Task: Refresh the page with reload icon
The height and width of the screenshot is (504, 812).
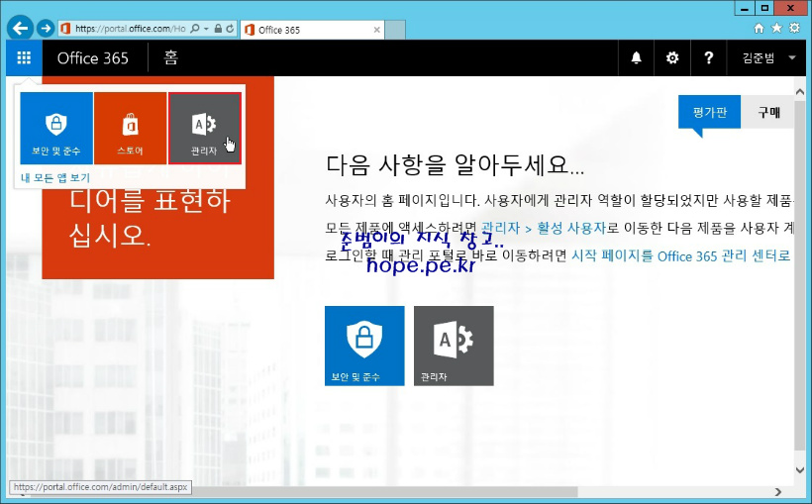Action: coord(230,29)
